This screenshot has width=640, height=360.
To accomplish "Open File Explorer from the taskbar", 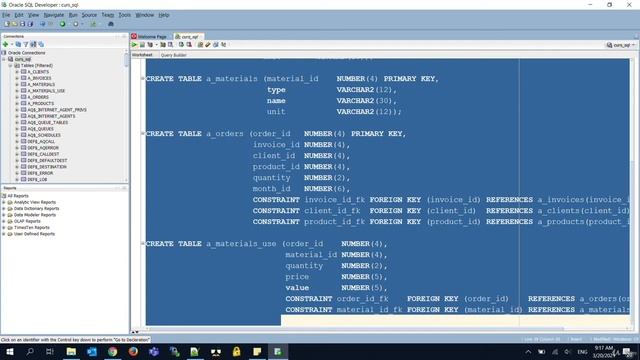I will 71,351.
